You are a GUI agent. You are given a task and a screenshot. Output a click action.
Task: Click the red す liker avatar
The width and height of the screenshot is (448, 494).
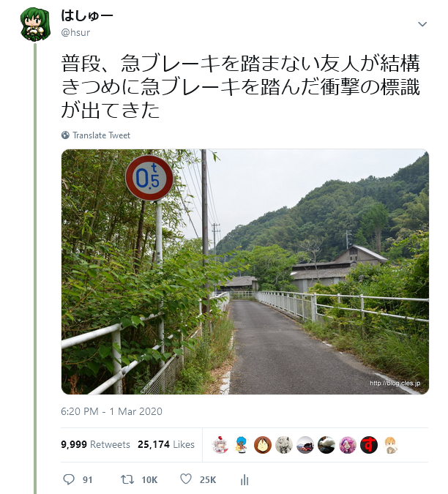point(369,445)
